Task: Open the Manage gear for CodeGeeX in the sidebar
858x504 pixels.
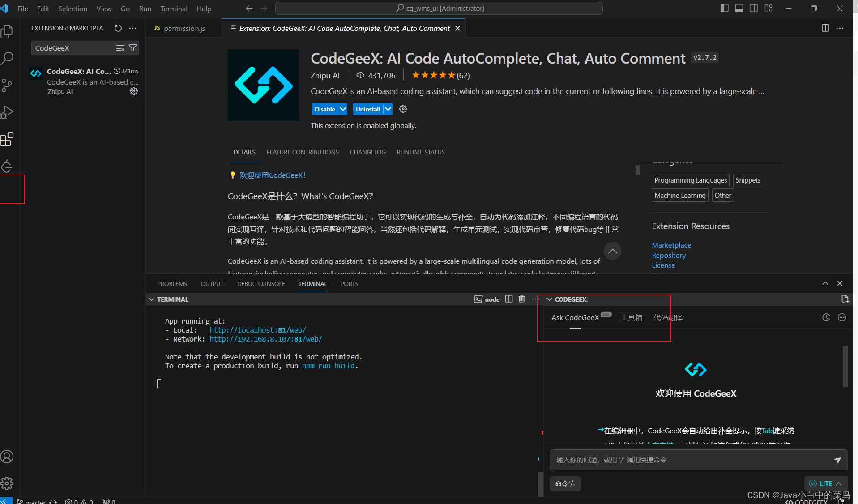Action: (x=133, y=92)
